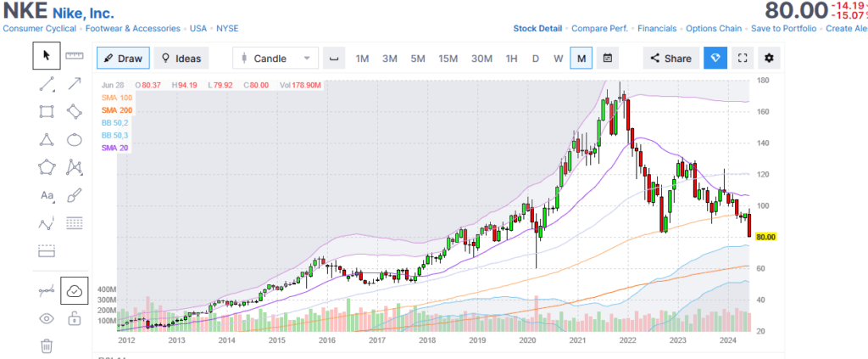Click the yellow 80.00 price label

[x=766, y=237]
